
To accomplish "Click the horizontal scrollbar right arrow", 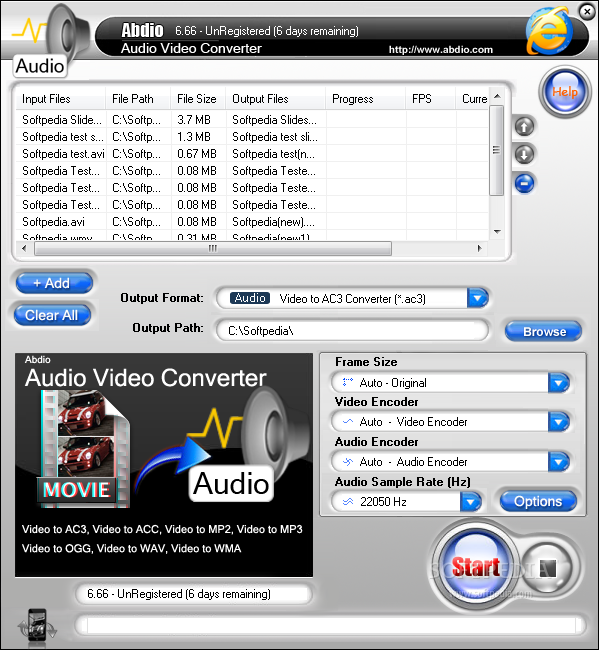I will click(480, 248).
